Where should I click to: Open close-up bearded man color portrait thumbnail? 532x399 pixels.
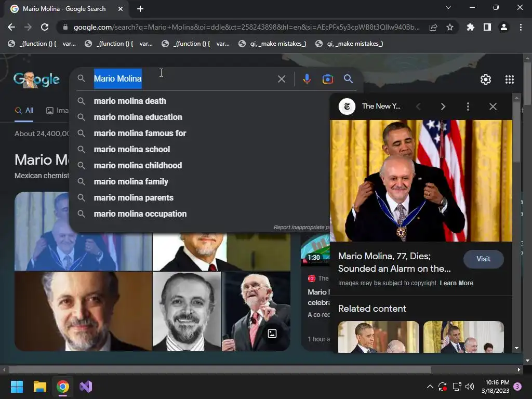click(83, 312)
